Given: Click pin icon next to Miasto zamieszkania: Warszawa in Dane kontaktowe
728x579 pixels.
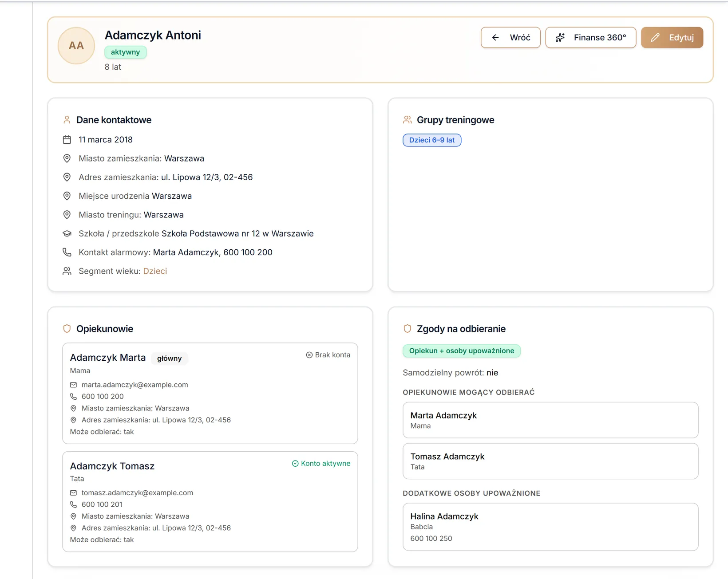Looking at the screenshot, I should (67, 158).
